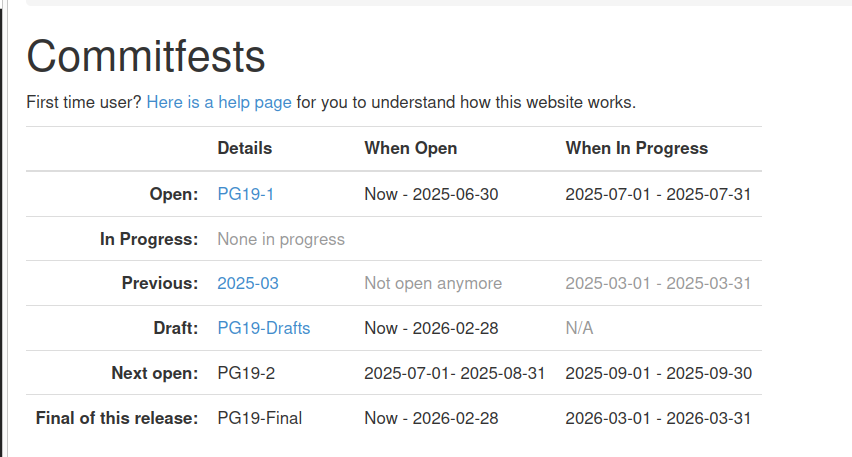This screenshot has height=457, width=852.
Task: Click the Commitfests page heading
Action: [146, 55]
